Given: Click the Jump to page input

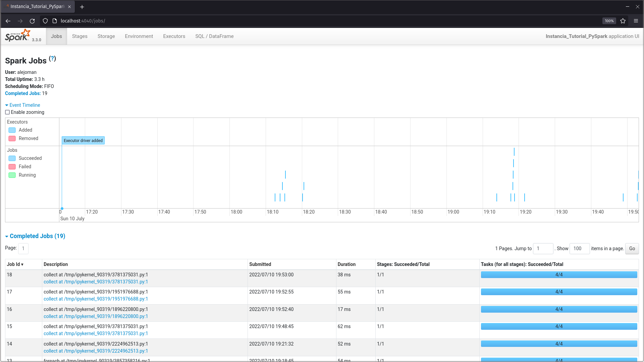Looking at the screenshot, I should pos(543,248).
